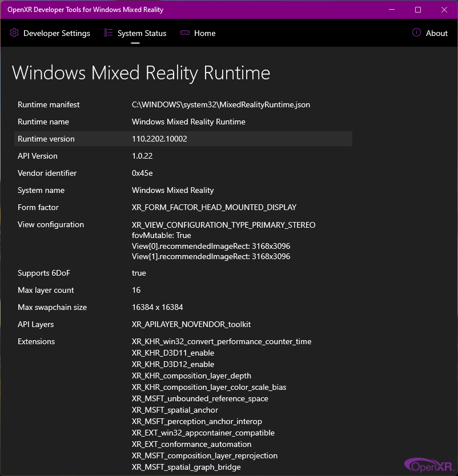Select the XR_KHR_D3D12_enable extension

pyautogui.click(x=173, y=365)
